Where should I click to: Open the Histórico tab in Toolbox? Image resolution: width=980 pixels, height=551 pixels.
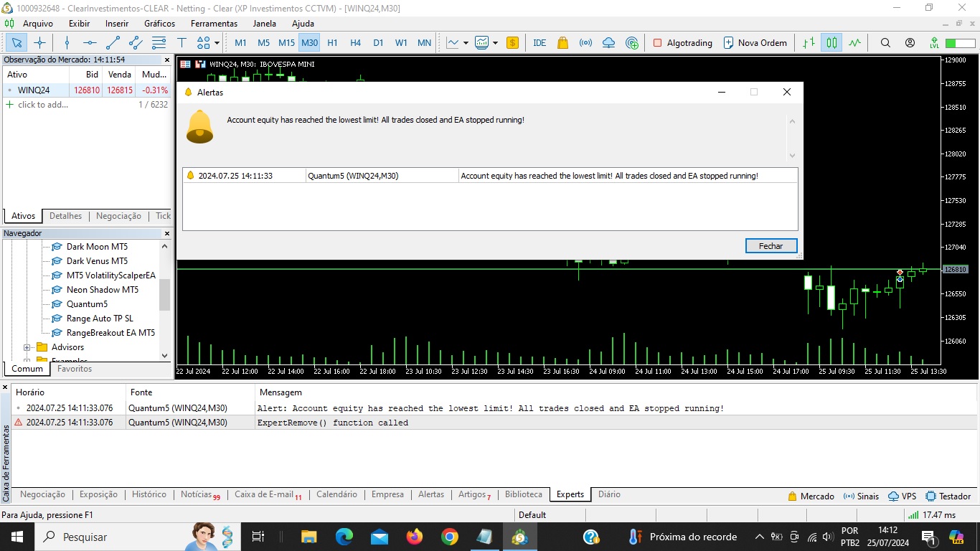point(149,494)
